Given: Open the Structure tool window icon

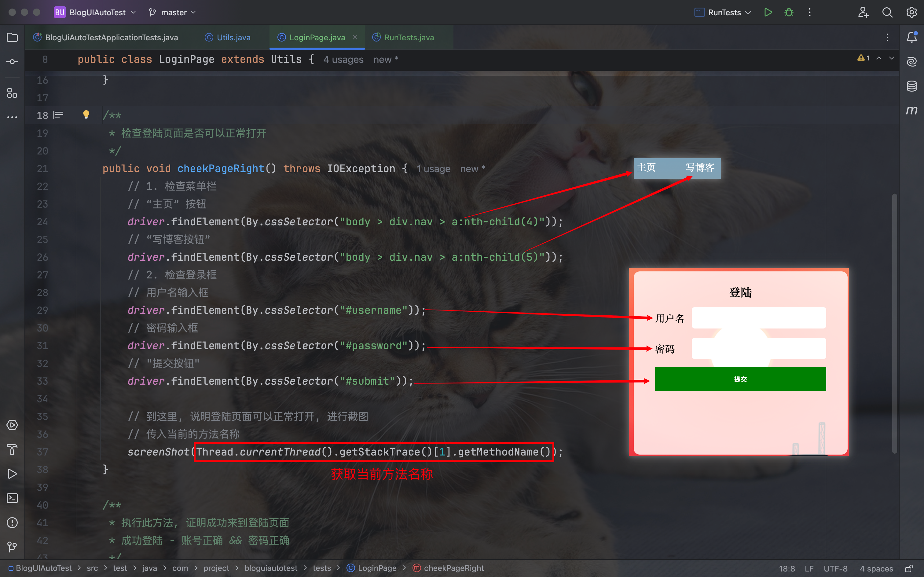Looking at the screenshot, I should (x=12, y=93).
